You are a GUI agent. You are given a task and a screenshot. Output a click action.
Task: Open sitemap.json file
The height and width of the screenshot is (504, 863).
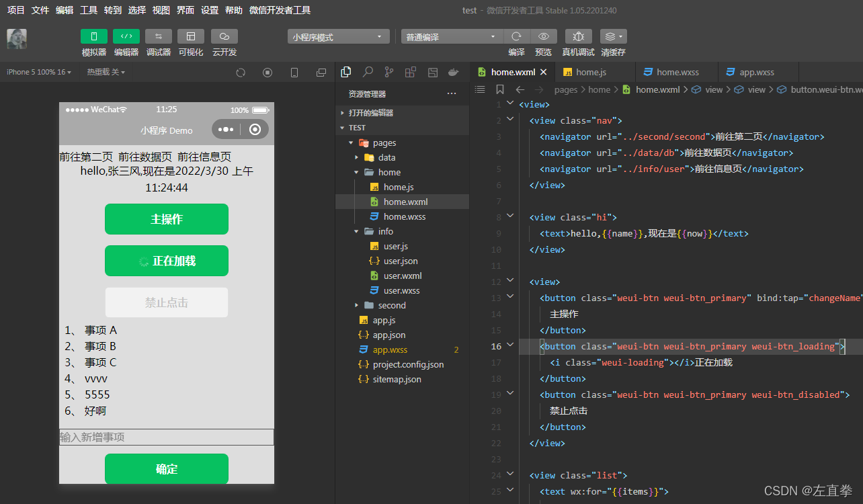coord(403,379)
